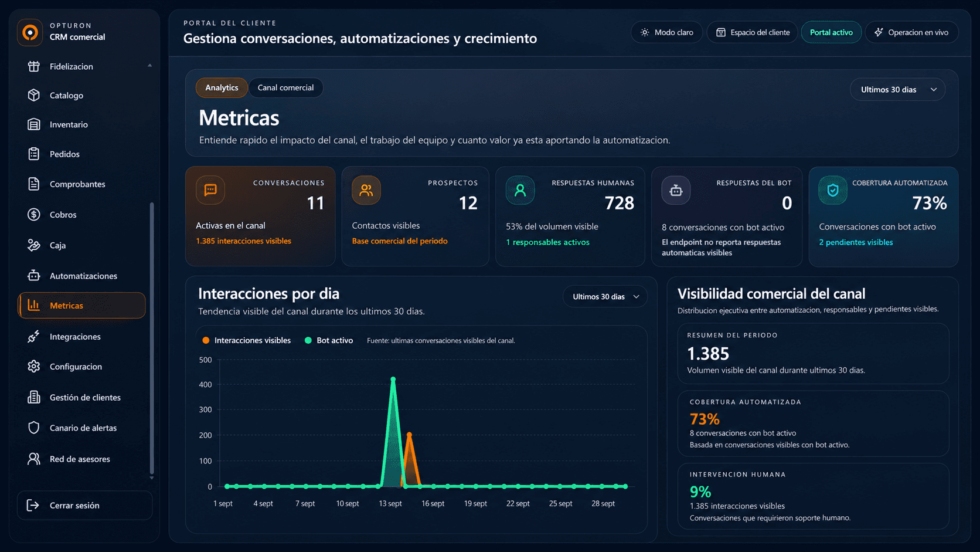Open Catalogo box icon
Screen dimensions: 980x552
coord(34,95)
